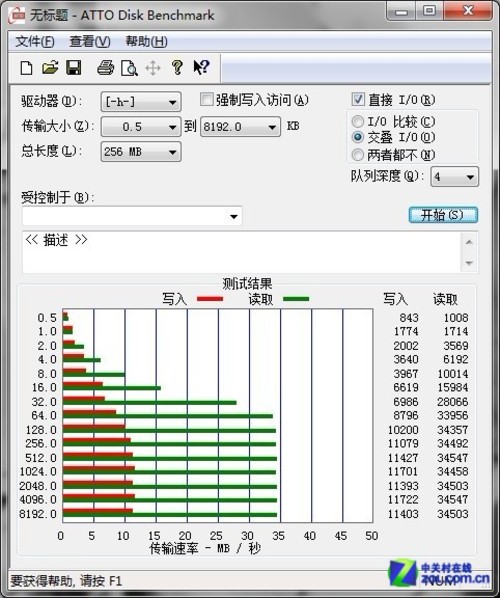Click the 8192.0 row green read bar
Image resolution: width=500 pixels, height=598 pixels.
[170, 515]
